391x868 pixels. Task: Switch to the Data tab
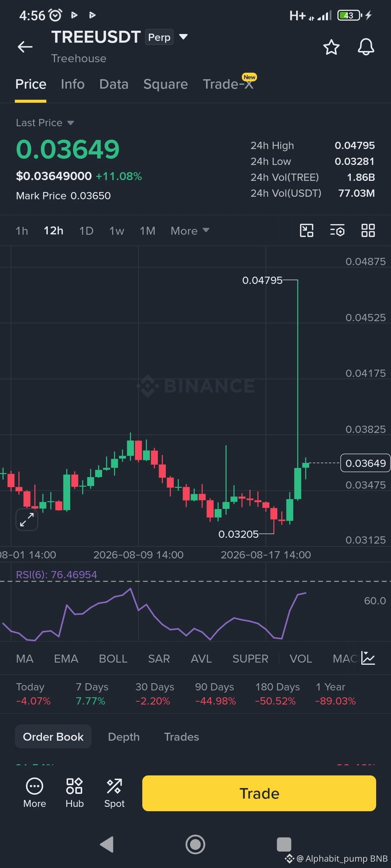(114, 84)
